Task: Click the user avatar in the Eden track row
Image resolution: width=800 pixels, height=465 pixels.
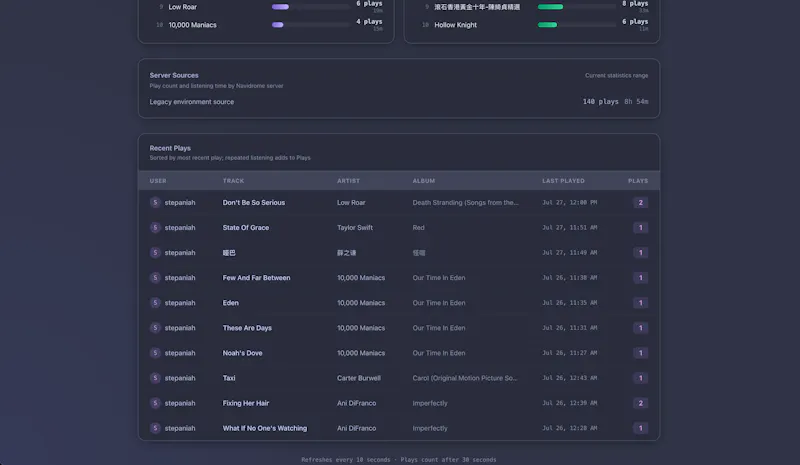Action: point(155,303)
